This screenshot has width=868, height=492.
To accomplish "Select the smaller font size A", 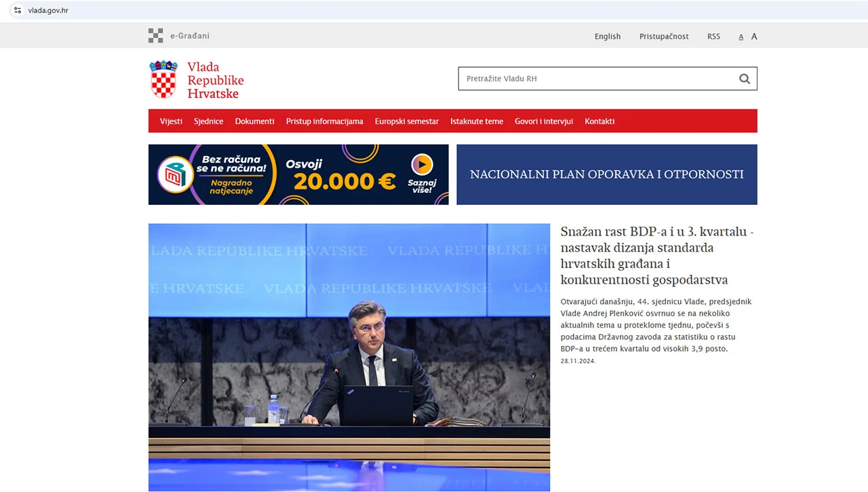I will (x=741, y=37).
